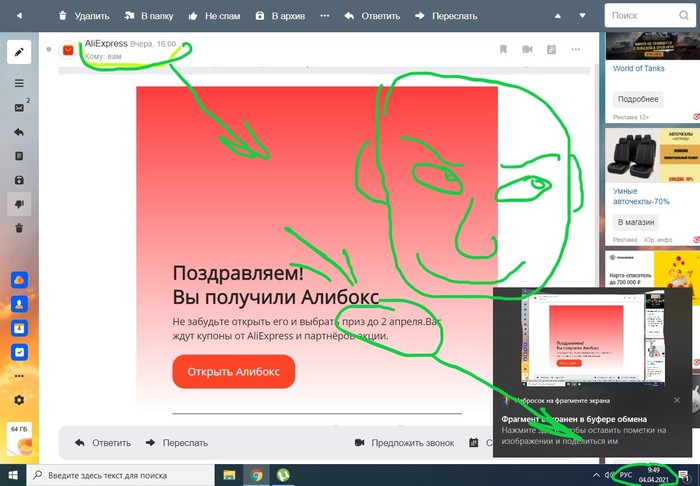The image size is (700, 486).
Task: Open the hamburger menu in sidebar
Action: (x=19, y=83)
